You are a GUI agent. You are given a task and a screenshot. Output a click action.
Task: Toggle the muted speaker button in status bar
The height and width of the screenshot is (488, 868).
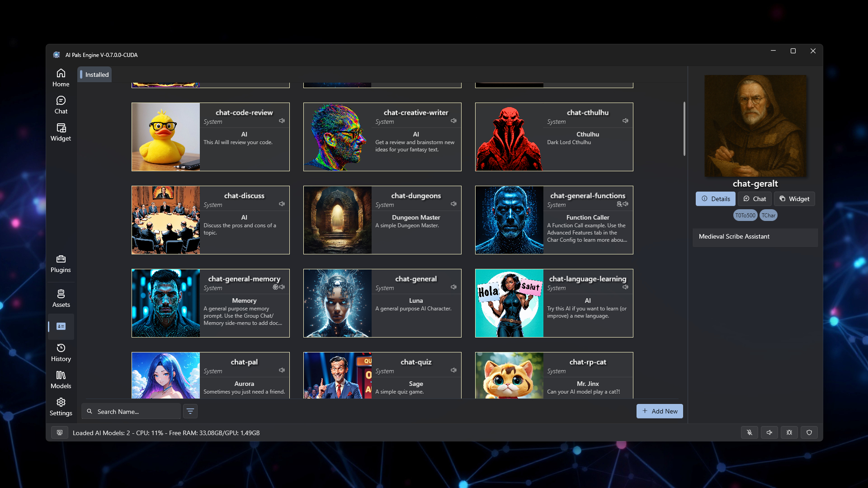click(769, 432)
